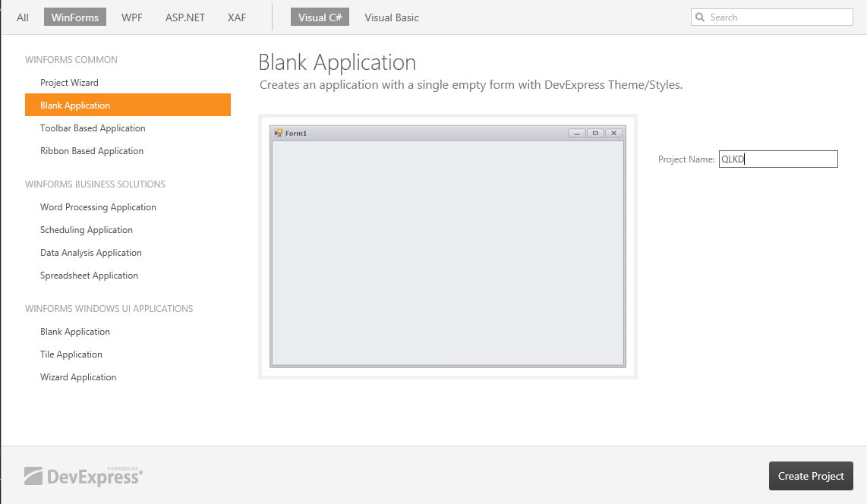Choose Wizard Application template

[x=78, y=377]
